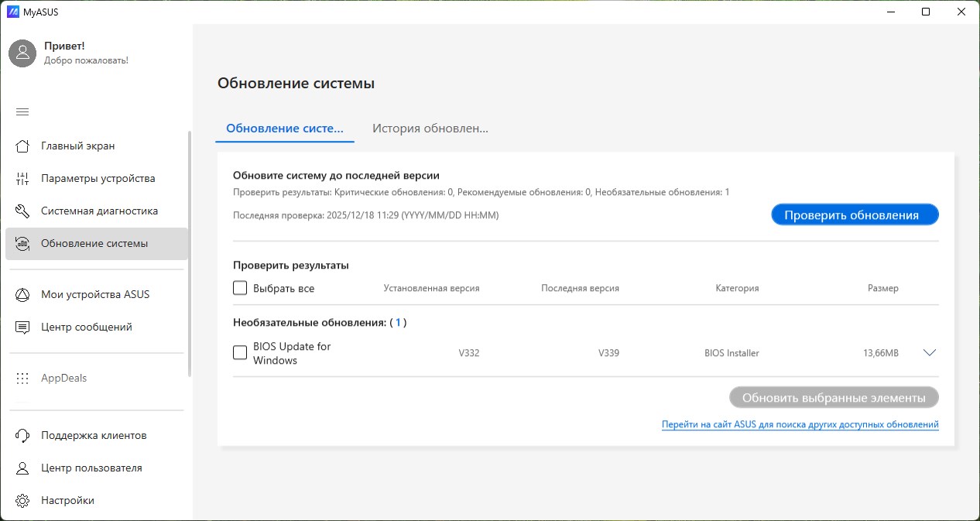
Task: Click latest version V339
Action: (608, 353)
